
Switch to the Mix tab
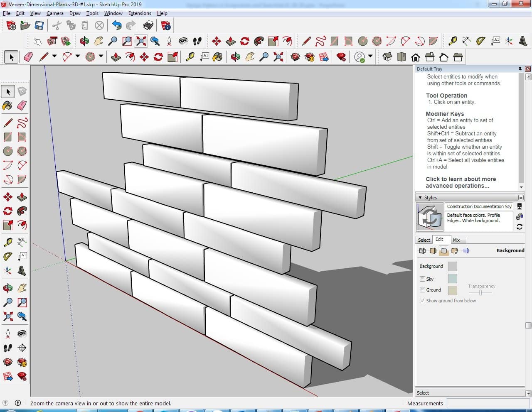point(456,240)
